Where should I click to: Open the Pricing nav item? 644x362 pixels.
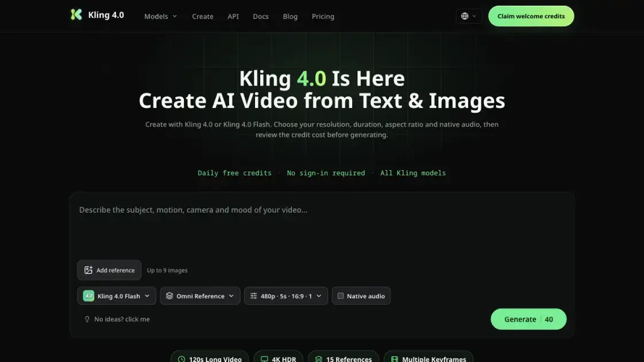click(x=323, y=17)
